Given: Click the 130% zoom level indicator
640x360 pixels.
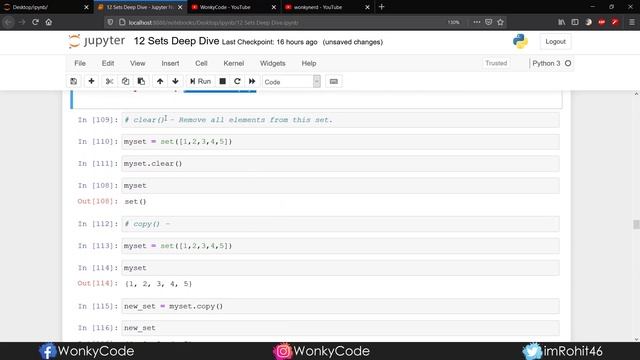Looking at the screenshot, I should (453, 22).
